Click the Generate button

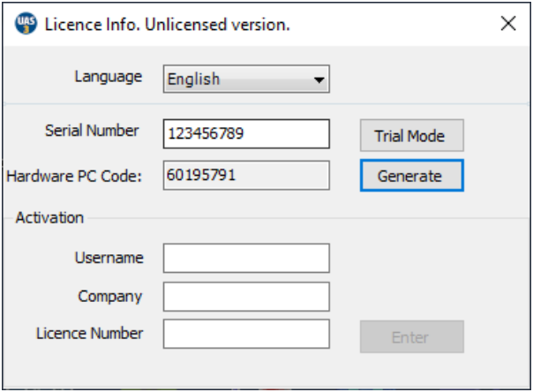point(410,176)
